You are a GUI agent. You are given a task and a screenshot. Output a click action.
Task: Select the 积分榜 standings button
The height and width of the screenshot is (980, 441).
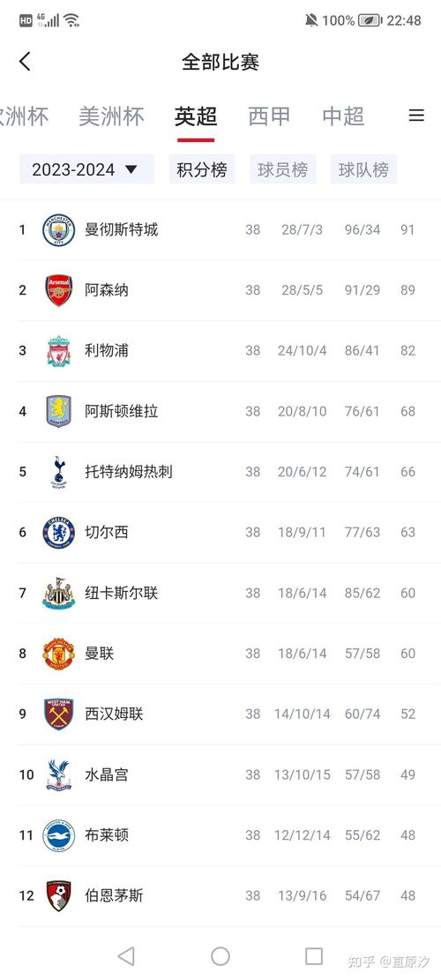[x=202, y=169]
